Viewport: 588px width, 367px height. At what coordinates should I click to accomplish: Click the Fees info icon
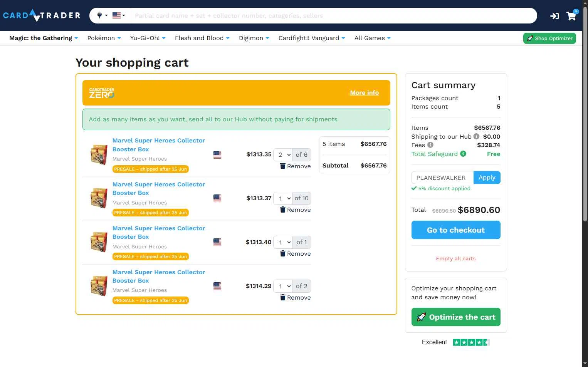(x=430, y=145)
